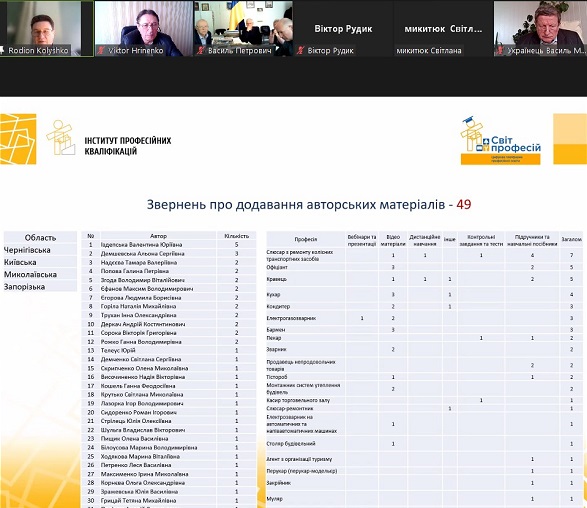Select author row 'Лазорко Ігор Володимирович'
This screenshot has height=508, width=587.
coord(169,403)
